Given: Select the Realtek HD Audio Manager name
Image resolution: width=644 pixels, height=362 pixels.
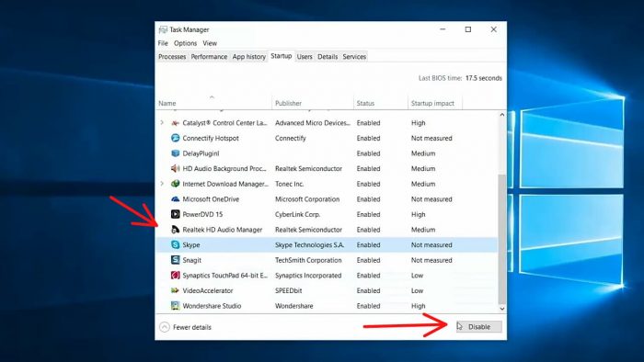Looking at the screenshot, I should [x=223, y=230].
